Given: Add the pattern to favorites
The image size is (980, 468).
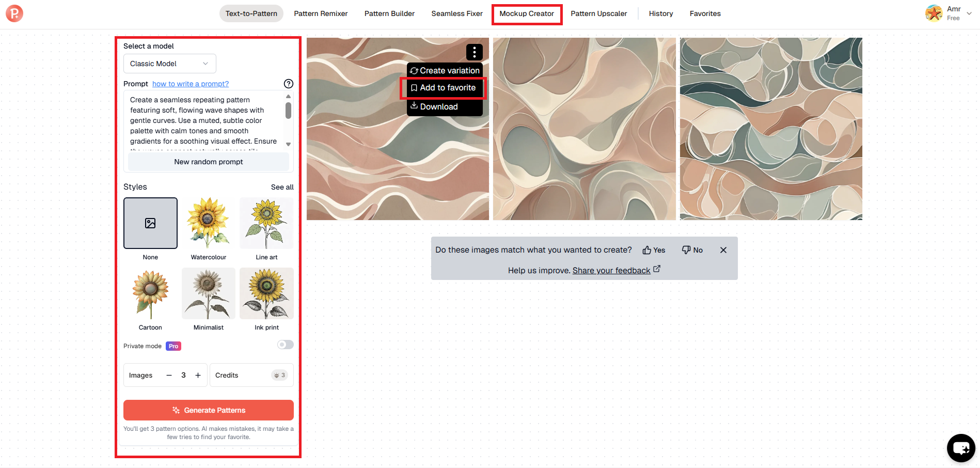Looking at the screenshot, I should 442,88.
